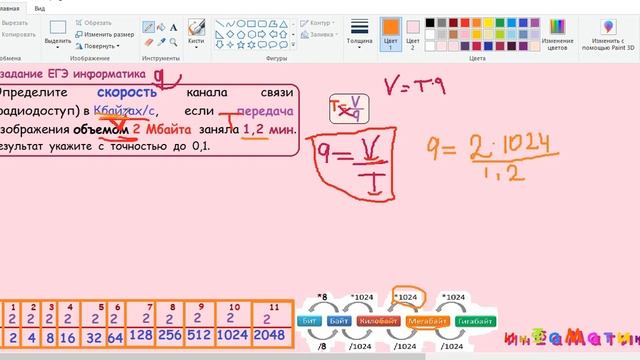Click the rectangular selection Выделить icon

pyautogui.click(x=58, y=27)
